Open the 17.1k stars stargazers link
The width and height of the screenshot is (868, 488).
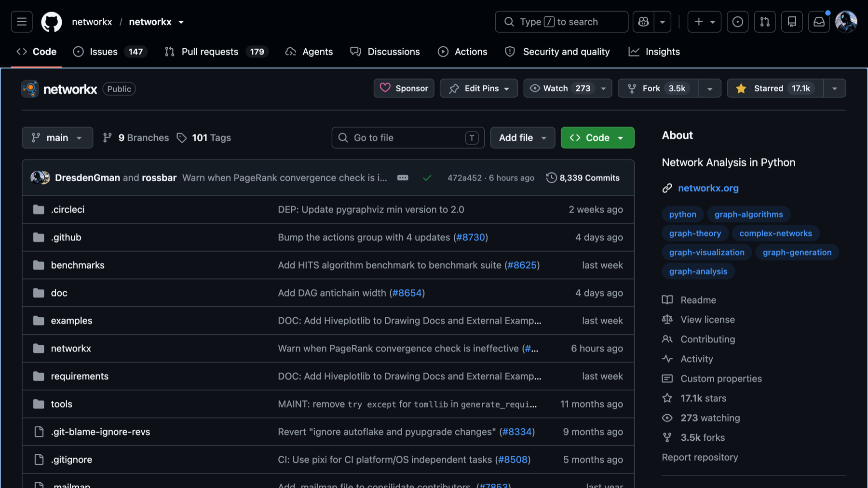point(704,398)
